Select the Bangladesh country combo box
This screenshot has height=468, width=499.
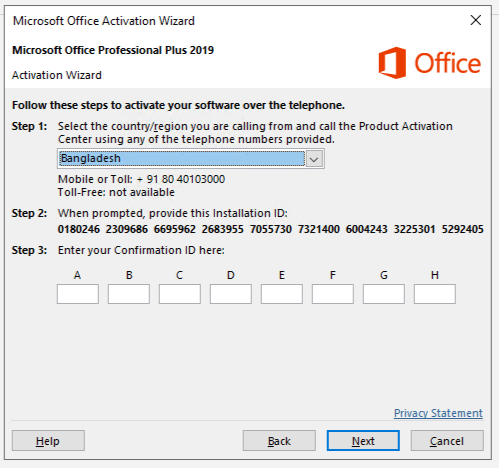tap(191, 159)
